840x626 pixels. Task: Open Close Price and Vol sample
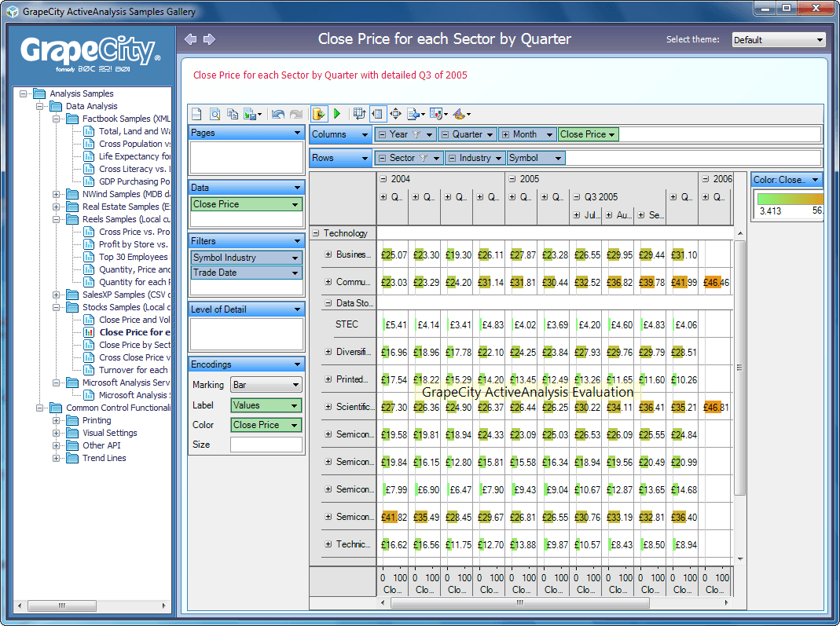pyautogui.click(x=134, y=320)
